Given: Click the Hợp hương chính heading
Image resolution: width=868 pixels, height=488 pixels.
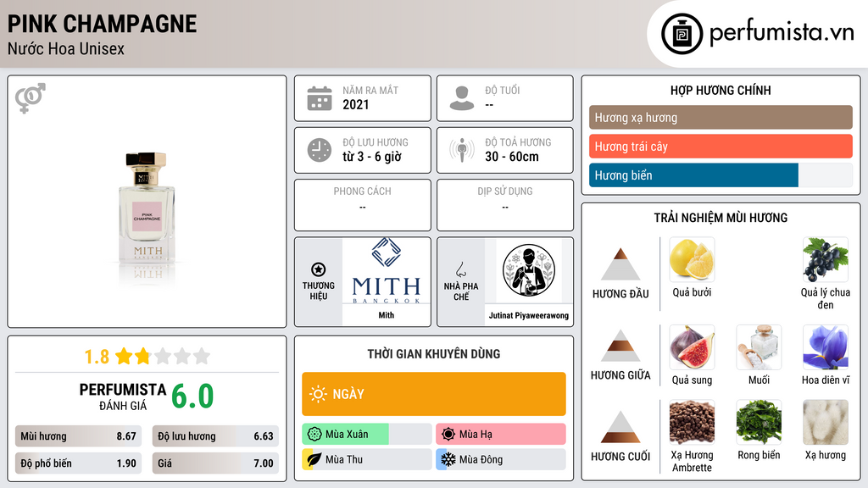Looking at the screenshot, I should pyautogui.click(x=721, y=90).
